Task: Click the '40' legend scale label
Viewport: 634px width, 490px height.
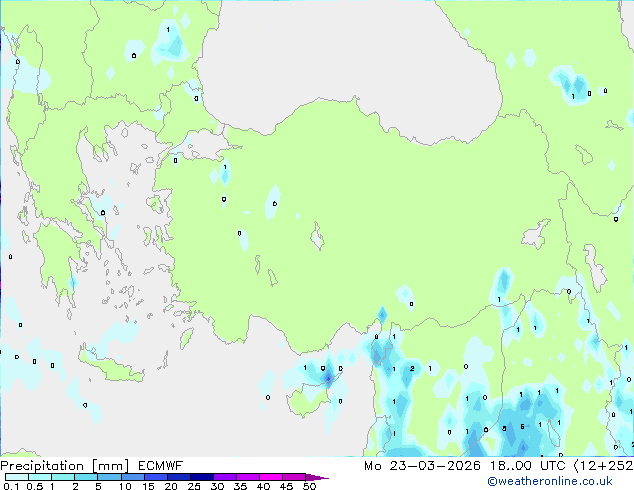Action: [263, 486]
